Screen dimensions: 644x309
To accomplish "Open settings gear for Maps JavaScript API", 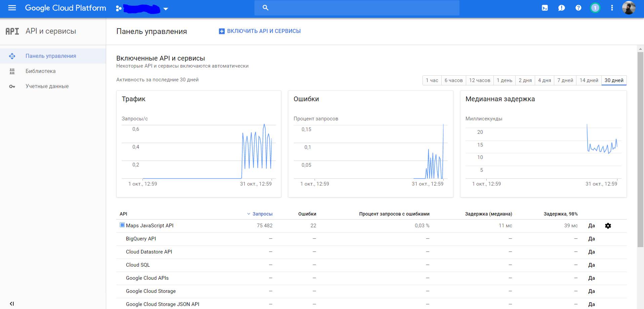I will point(608,226).
